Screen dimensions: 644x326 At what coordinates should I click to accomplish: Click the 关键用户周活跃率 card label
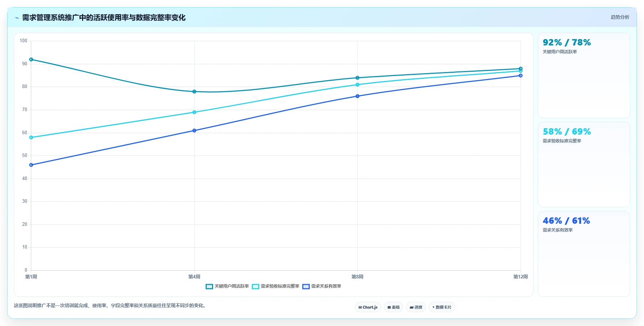(x=560, y=52)
